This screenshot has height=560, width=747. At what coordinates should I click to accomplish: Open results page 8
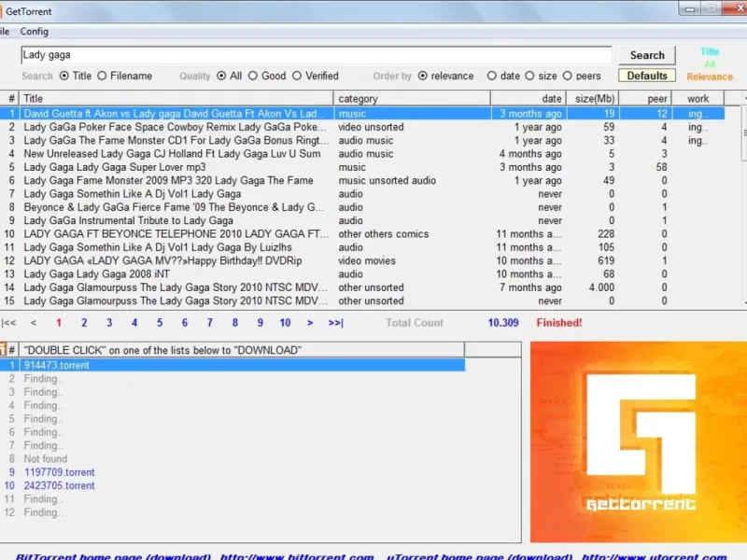point(235,323)
